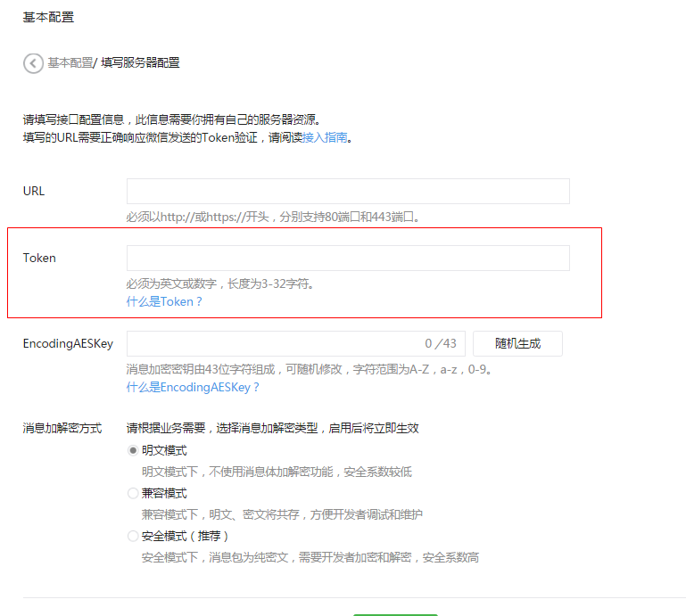Select the 明文模式 radio button

133,450
